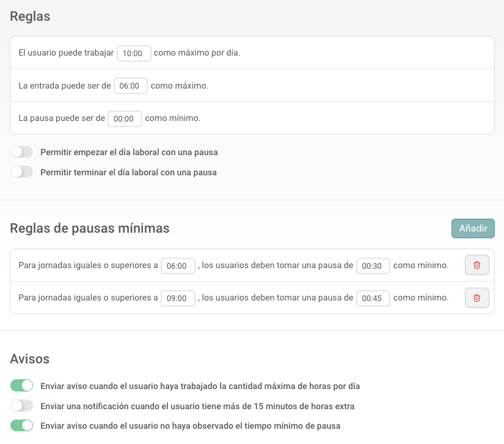Image resolution: width=504 pixels, height=444 pixels.
Task: Enable 15 minutes overtime notification toggle
Action: [x=22, y=406]
